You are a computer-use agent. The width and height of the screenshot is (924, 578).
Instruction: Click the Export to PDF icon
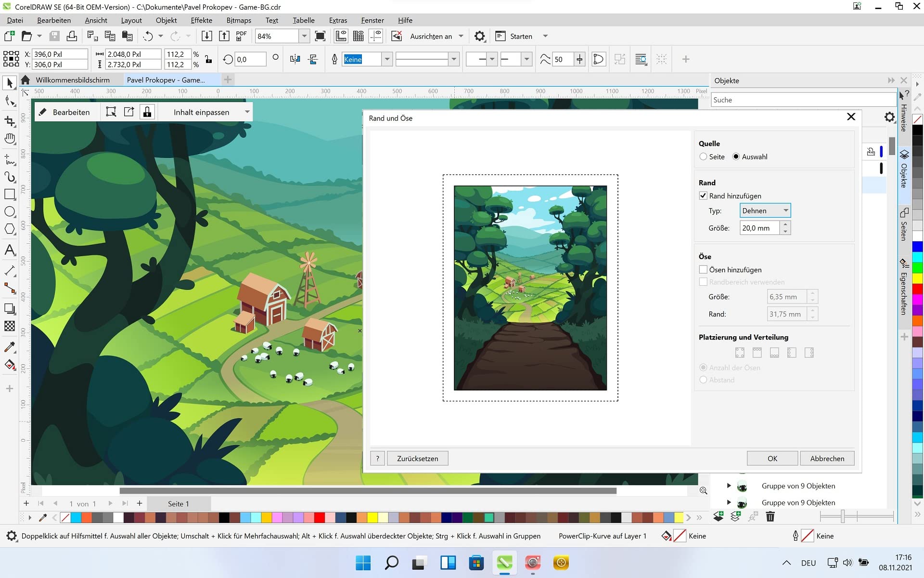click(241, 36)
